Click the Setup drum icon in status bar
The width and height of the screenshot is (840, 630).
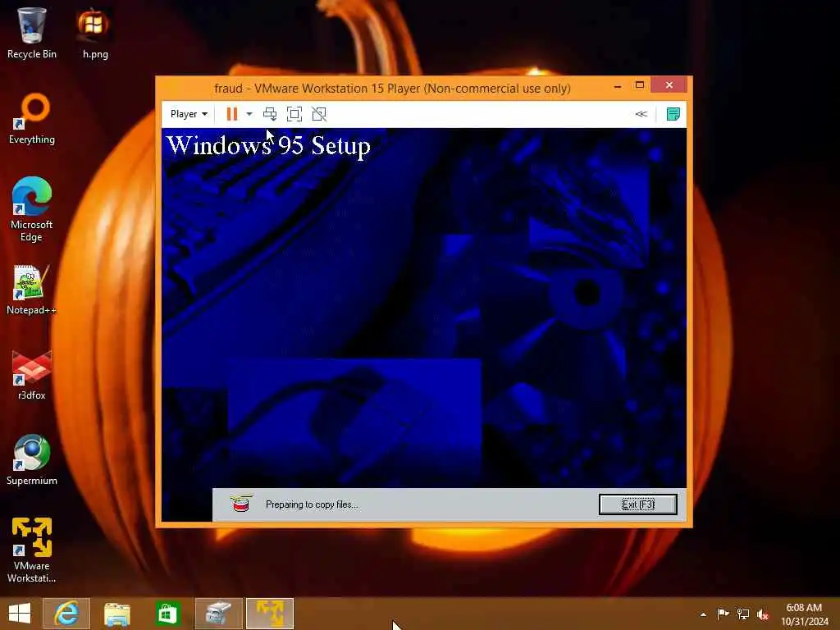pyautogui.click(x=241, y=504)
